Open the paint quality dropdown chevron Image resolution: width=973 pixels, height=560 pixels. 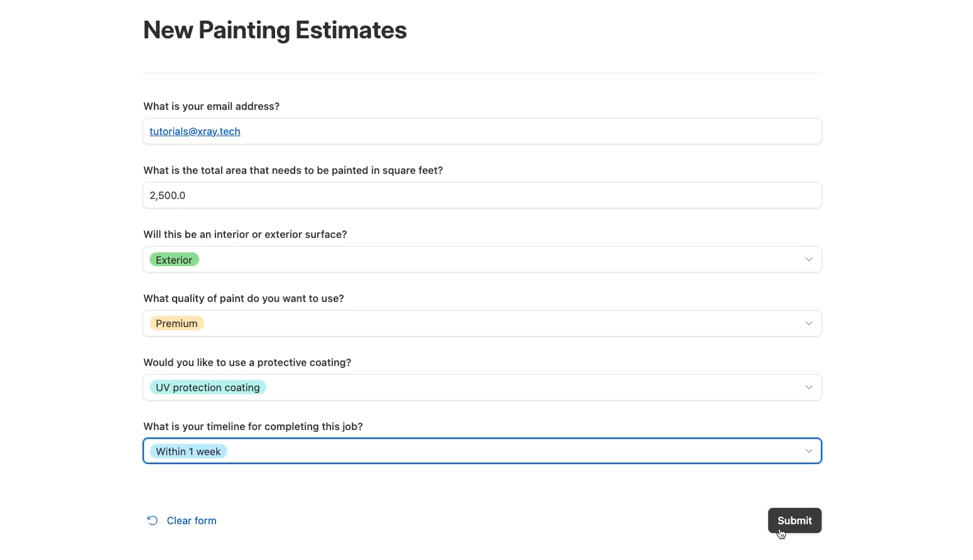809,323
